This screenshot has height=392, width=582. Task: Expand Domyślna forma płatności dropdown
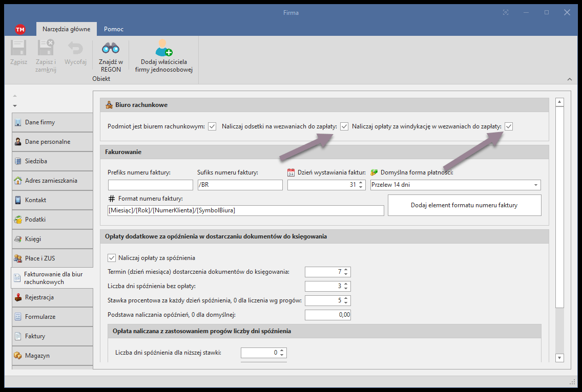click(x=536, y=185)
